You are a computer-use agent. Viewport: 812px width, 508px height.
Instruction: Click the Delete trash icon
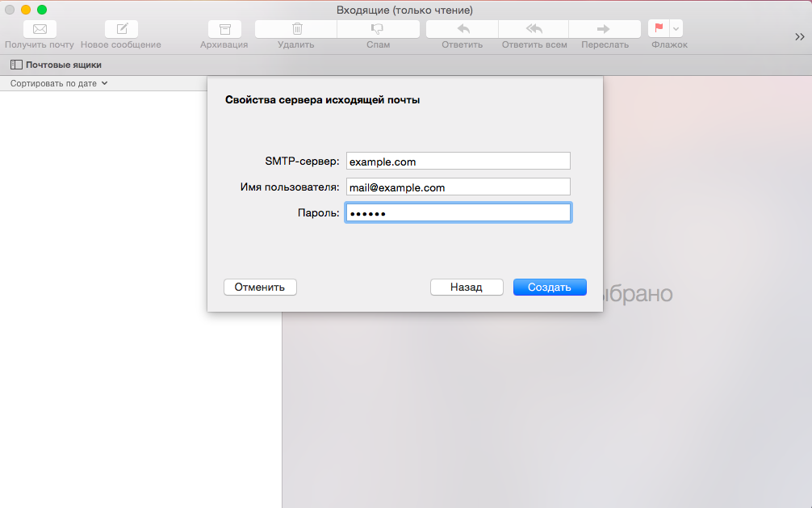(296, 29)
